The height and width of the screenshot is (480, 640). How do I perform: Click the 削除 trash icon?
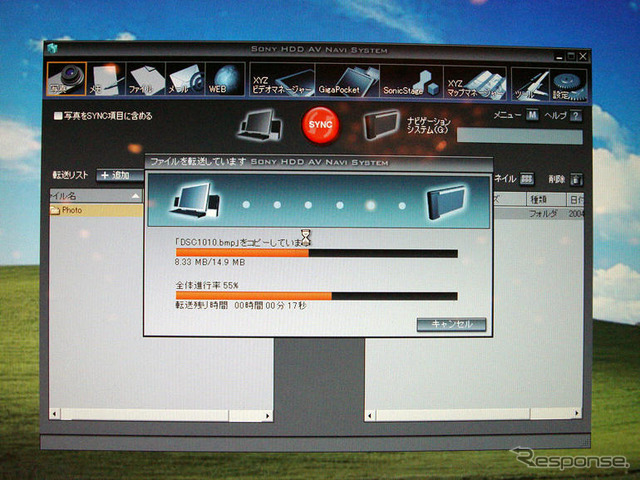point(576,179)
